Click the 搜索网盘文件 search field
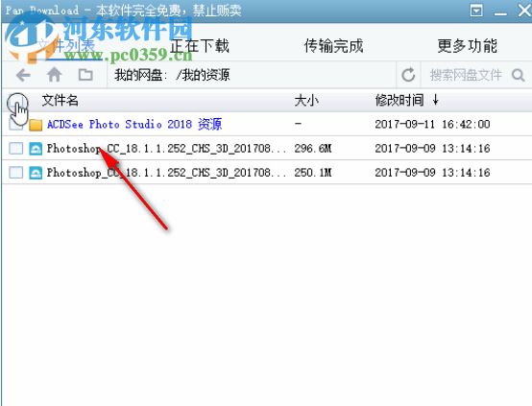 pyautogui.click(x=466, y=75)
